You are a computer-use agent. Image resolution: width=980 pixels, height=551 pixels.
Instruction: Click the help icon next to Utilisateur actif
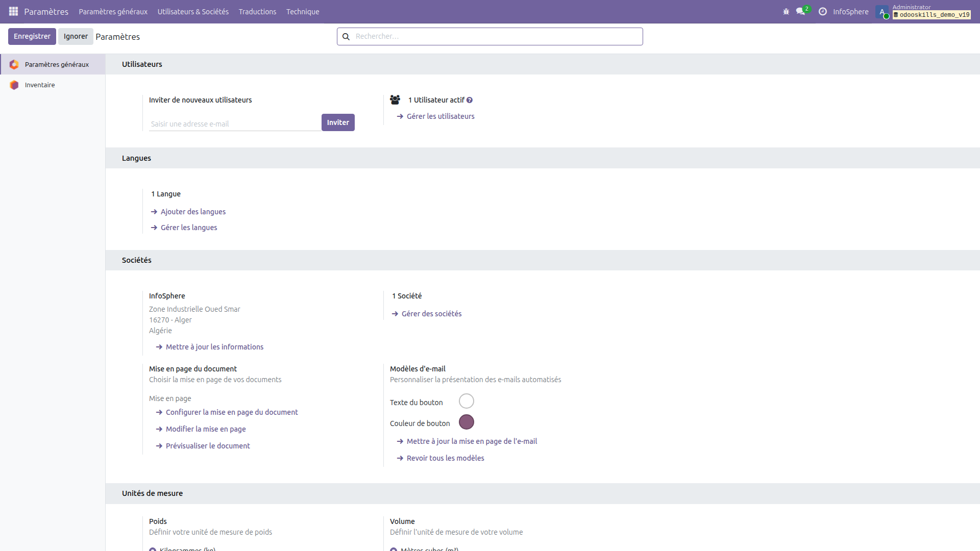pyautogui.click(x=470, y=99)
